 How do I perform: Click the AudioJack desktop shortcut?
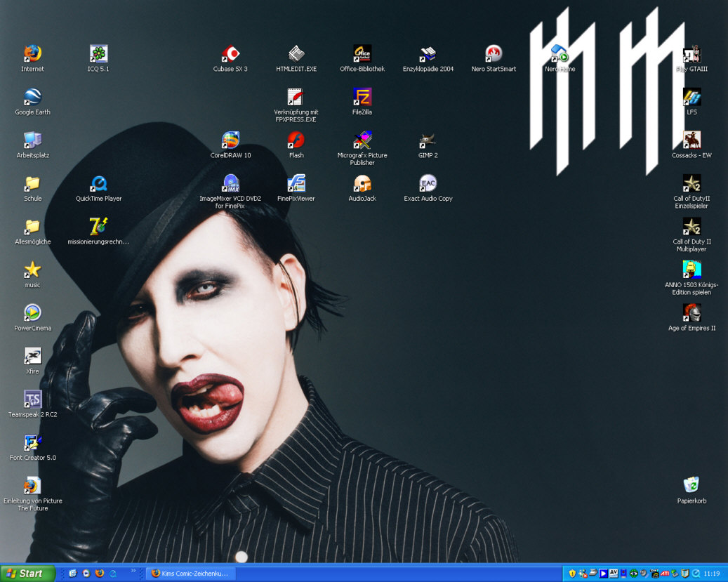[x=362, y=184]
